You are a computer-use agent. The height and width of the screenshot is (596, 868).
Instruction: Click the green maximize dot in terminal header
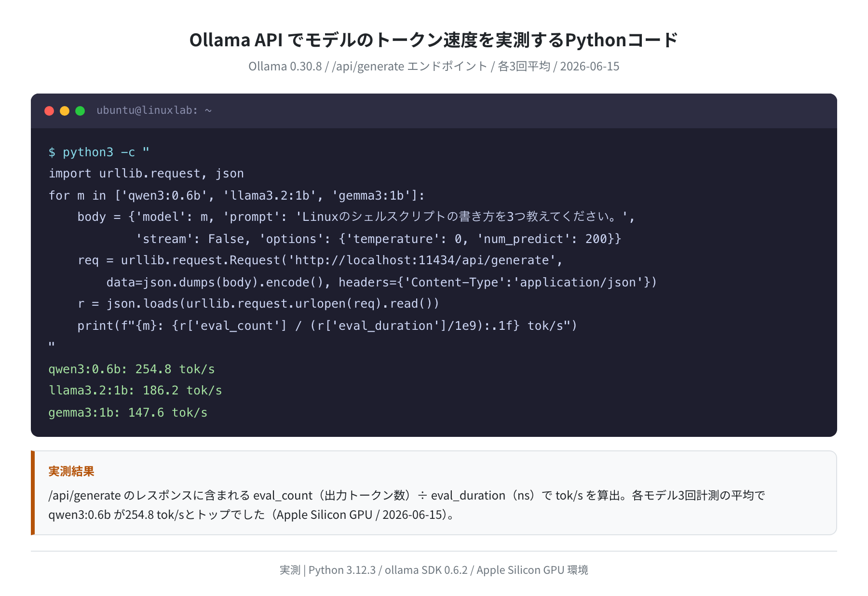pos(80,111)
